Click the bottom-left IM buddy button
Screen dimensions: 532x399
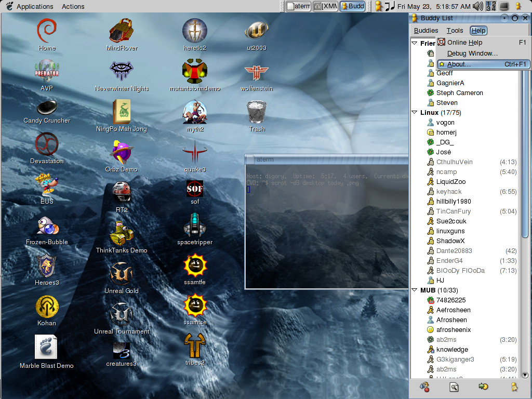coord(424,387)
